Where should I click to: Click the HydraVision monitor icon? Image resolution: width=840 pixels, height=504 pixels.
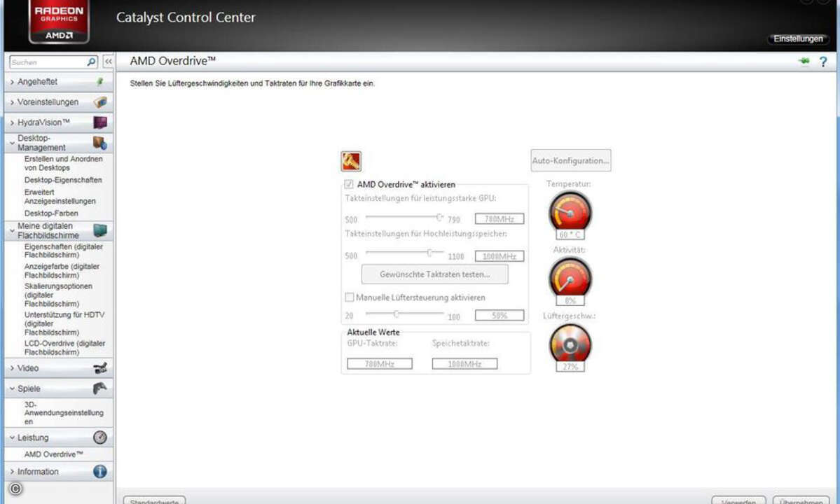tap(100, 122)
